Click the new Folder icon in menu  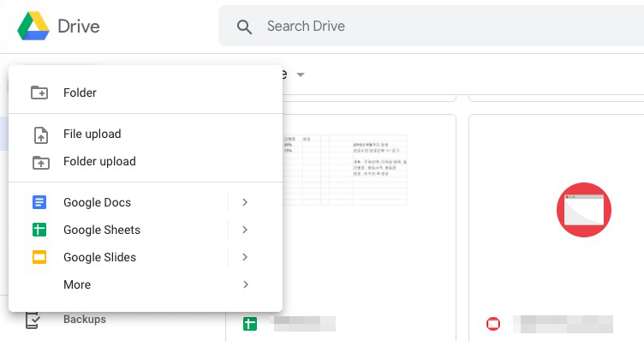[39, 93]
